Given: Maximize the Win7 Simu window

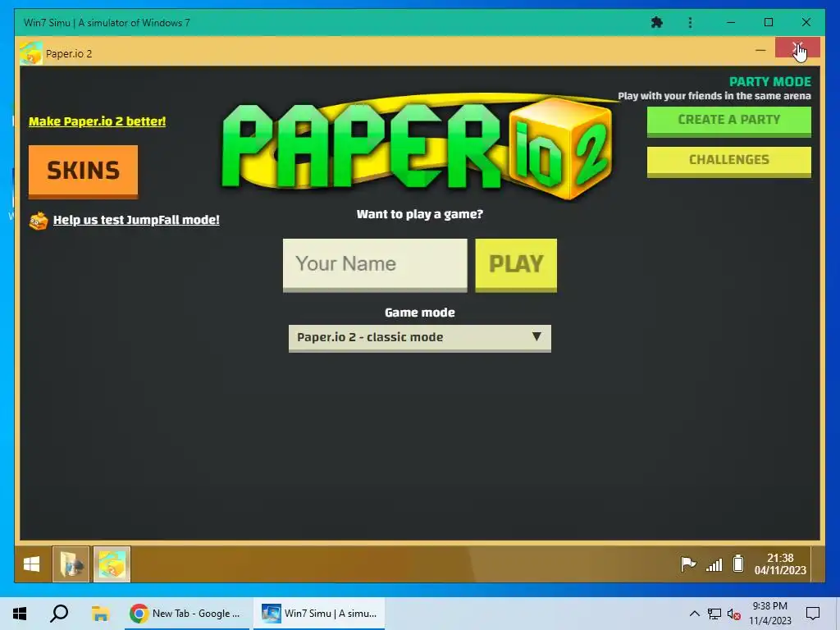Looking at the screenshot, I should click(768, 22).
